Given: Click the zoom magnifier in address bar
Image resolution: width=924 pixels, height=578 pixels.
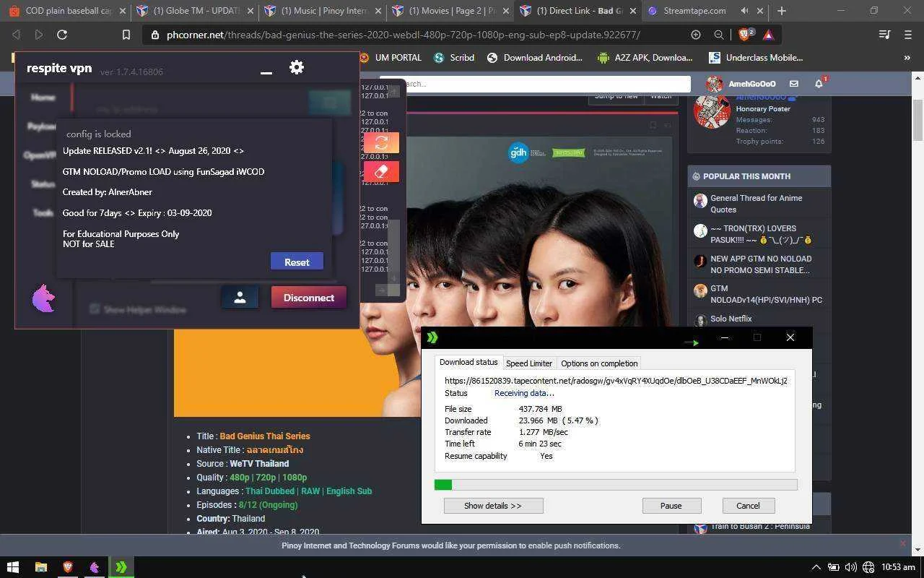Looking at the screenshot, I should [x=719, y=35].
